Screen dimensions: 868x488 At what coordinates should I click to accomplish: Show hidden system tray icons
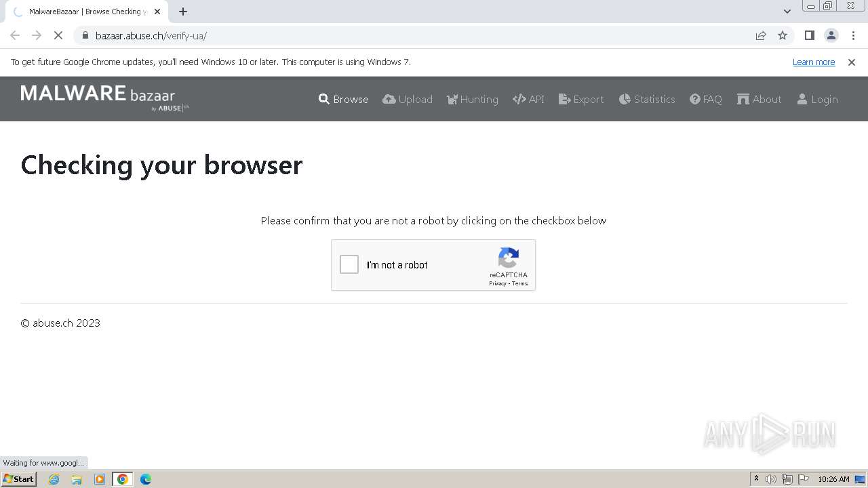click(756, 479)
